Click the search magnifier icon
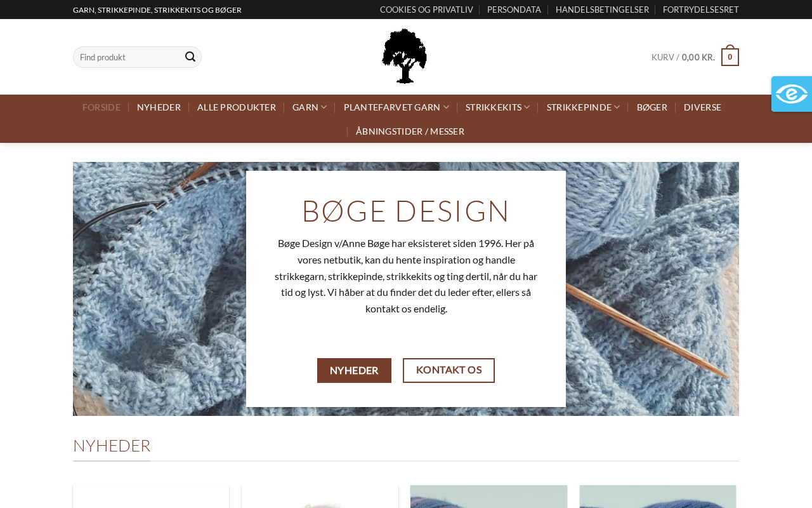This screenshot has height=508, width=812. (190, 57)
